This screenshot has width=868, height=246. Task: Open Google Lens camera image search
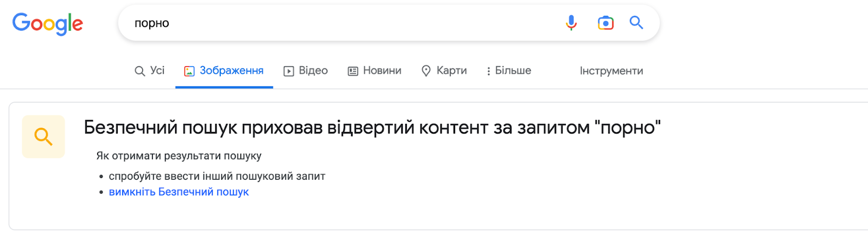click(x=605, y=23)
